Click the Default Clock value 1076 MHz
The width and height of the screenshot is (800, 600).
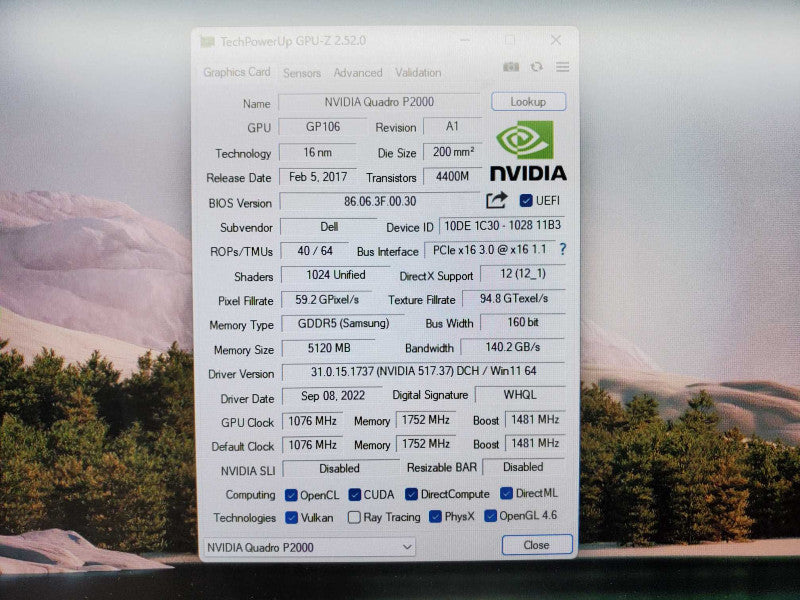[x=312, y=445]
